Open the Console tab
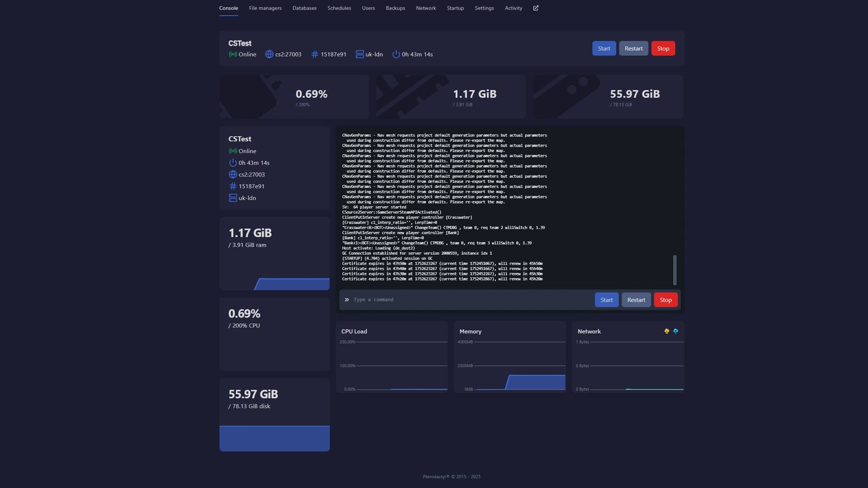 [228, 8]
